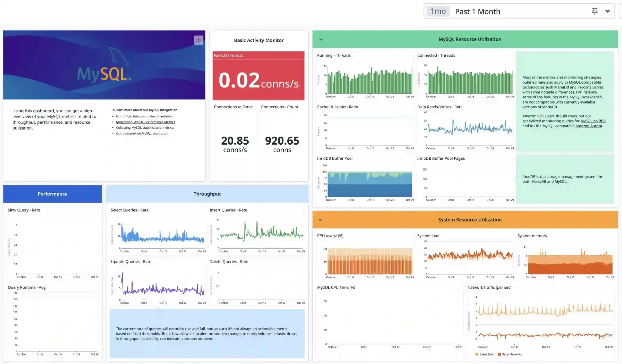622x364 pixels.
Task: Click the InnoDB Buffer Pool area chart
Action: click(x=370, y=184)
